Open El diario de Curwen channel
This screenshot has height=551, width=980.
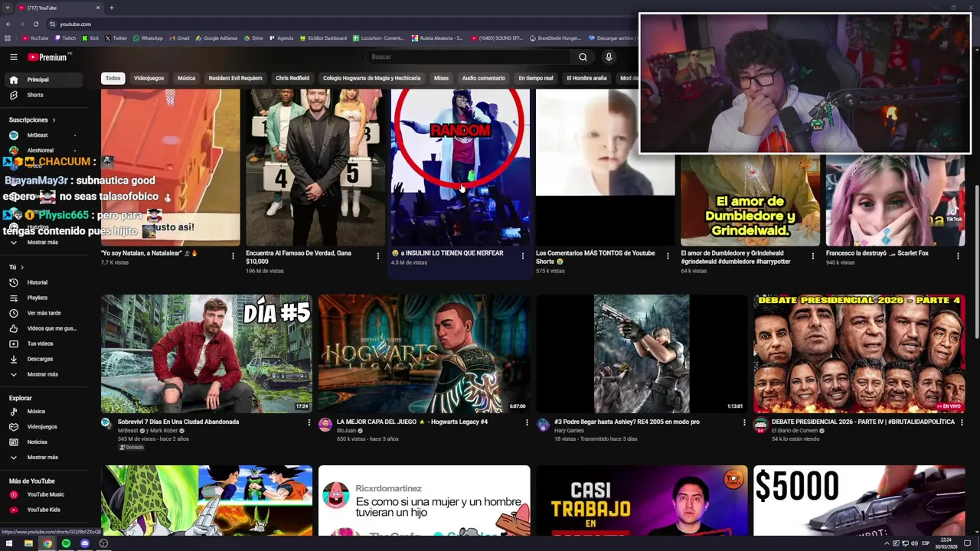[795, 431]
